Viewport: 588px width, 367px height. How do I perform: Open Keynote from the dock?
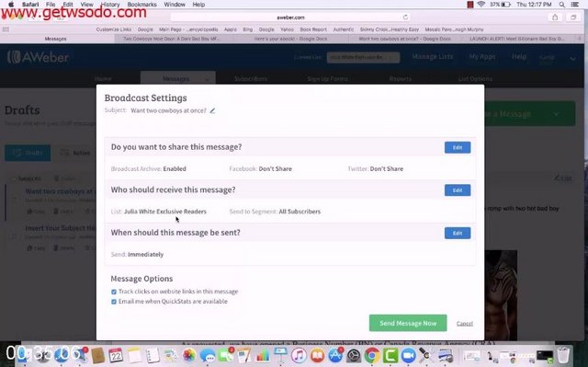click(x=280, y=355)
